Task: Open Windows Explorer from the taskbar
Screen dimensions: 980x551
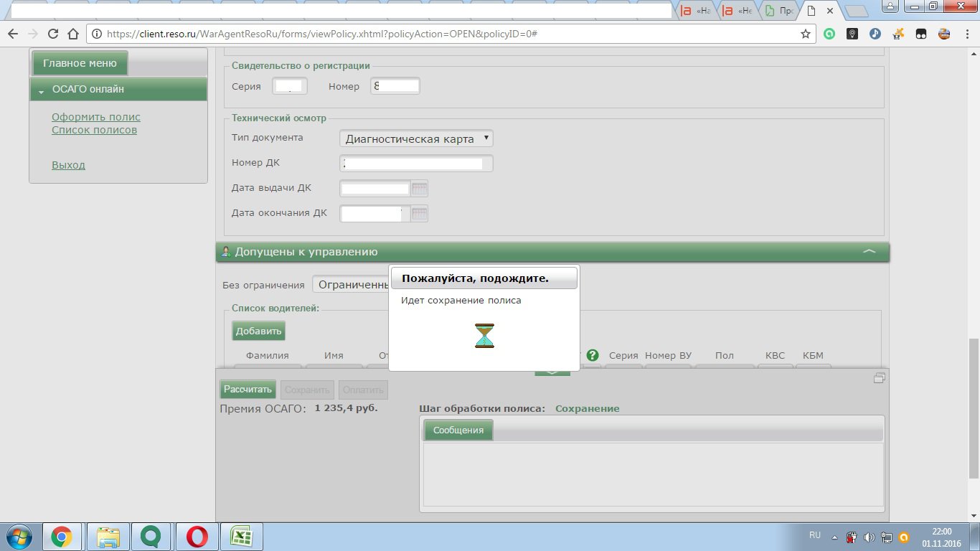Action: click(108, 536)
